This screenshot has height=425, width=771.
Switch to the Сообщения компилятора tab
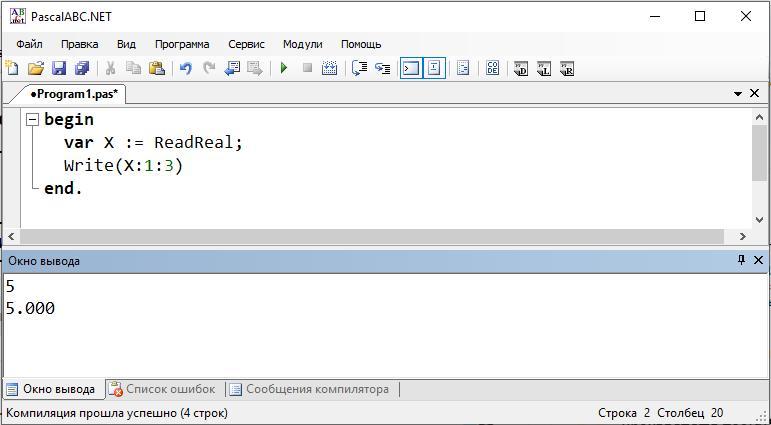coord(311,390)
